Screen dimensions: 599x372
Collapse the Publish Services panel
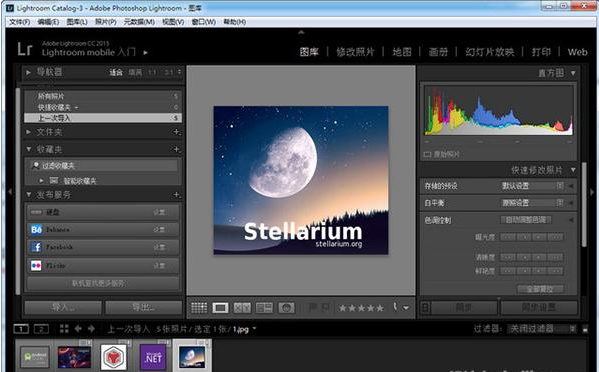click(28, 194)
